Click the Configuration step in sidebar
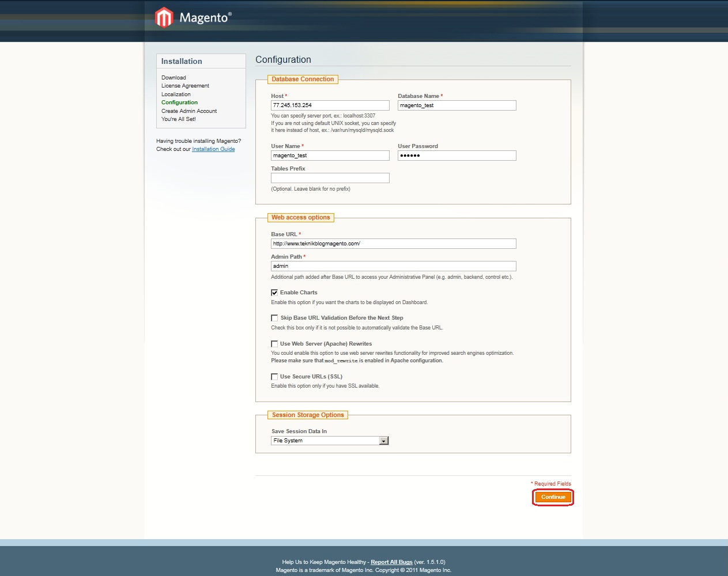 coord(179,103)
